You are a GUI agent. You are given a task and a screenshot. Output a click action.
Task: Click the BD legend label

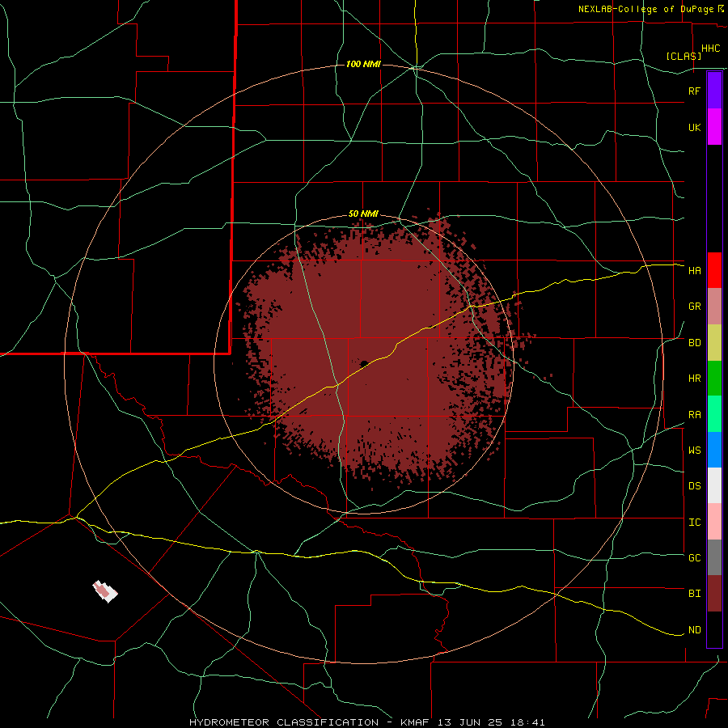click(x=694, y=343)
